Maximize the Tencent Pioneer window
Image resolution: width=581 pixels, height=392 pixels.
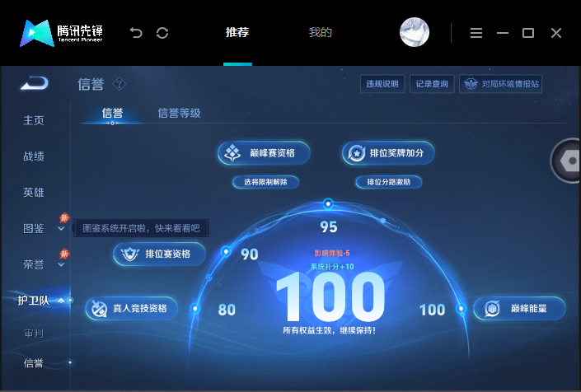(528, 33)
